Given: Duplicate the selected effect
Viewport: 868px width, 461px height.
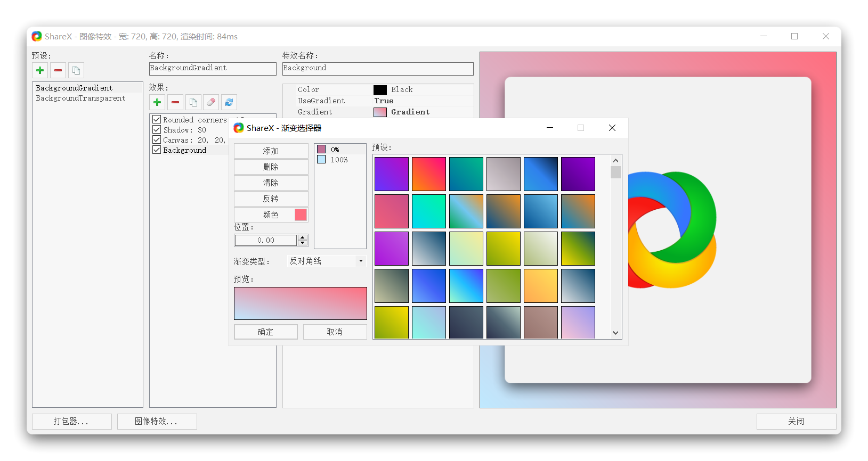Looking at the screenshot, I should tap(193, 102).
